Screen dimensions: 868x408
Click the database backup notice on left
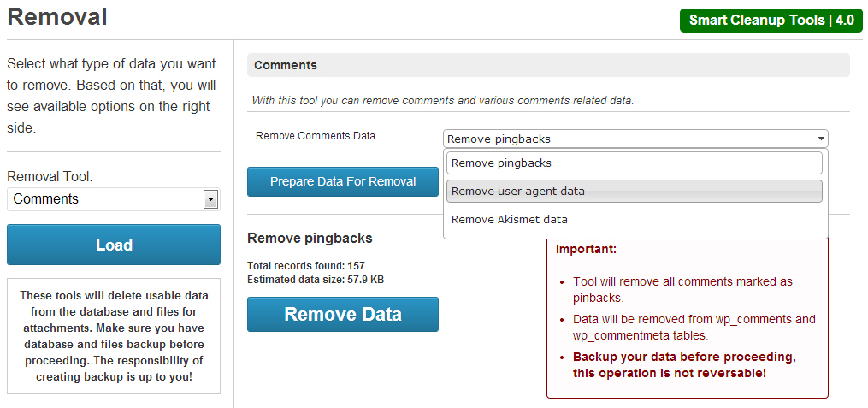[x=114, y=336]
